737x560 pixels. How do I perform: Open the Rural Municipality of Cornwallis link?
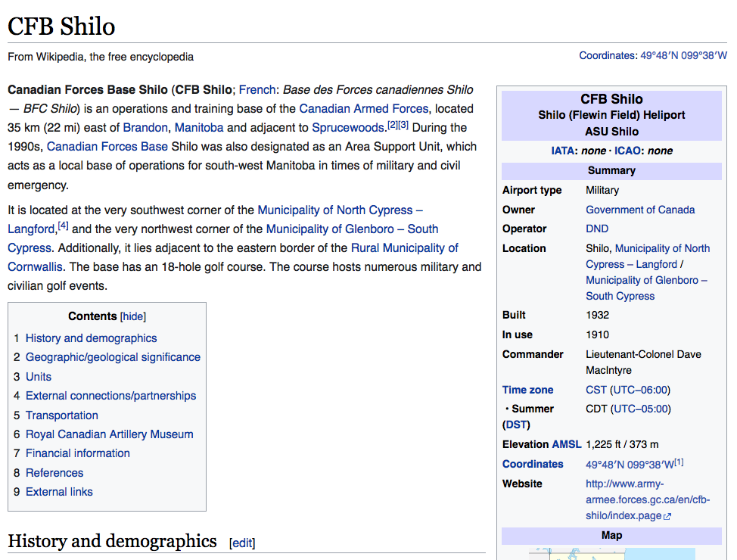[x=232, y=257]
